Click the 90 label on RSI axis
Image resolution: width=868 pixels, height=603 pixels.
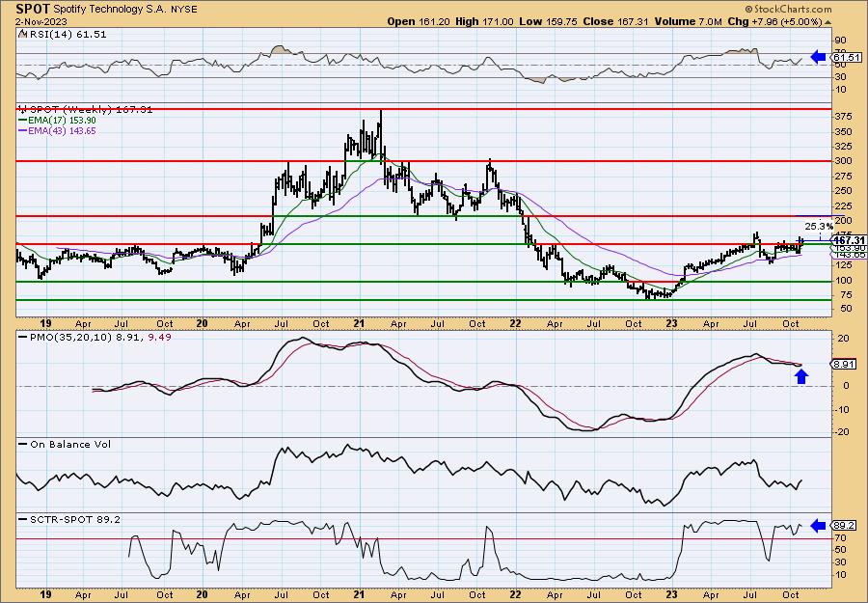[840, 41]
